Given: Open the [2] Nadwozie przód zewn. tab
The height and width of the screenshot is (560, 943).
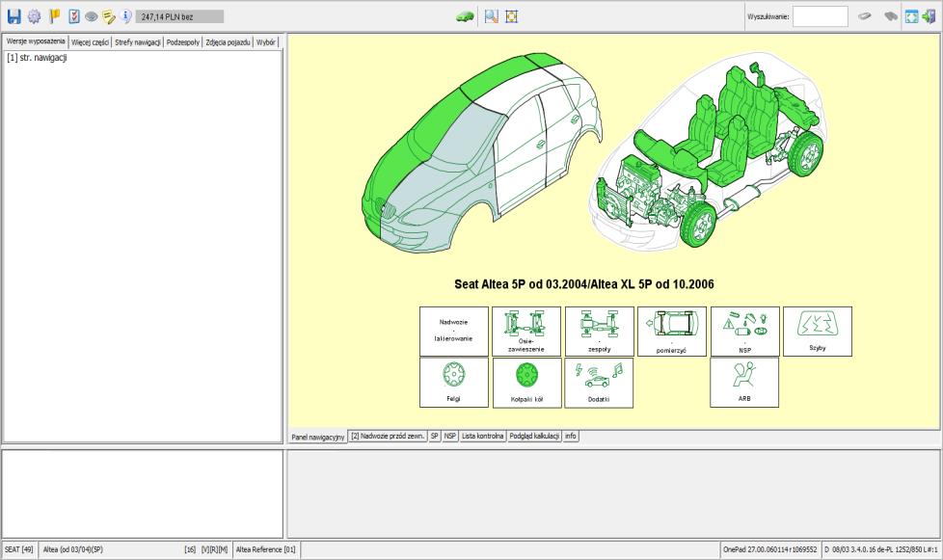Looking at the screenshot, I should pos(388,437).
